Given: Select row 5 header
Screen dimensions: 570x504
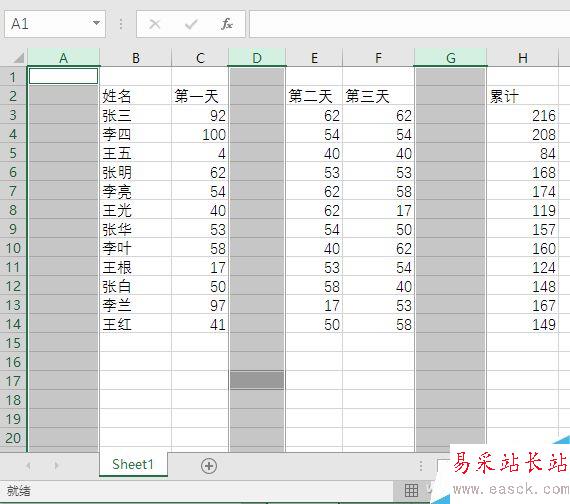Looking at the screenshot, I should tap(13, 153).
